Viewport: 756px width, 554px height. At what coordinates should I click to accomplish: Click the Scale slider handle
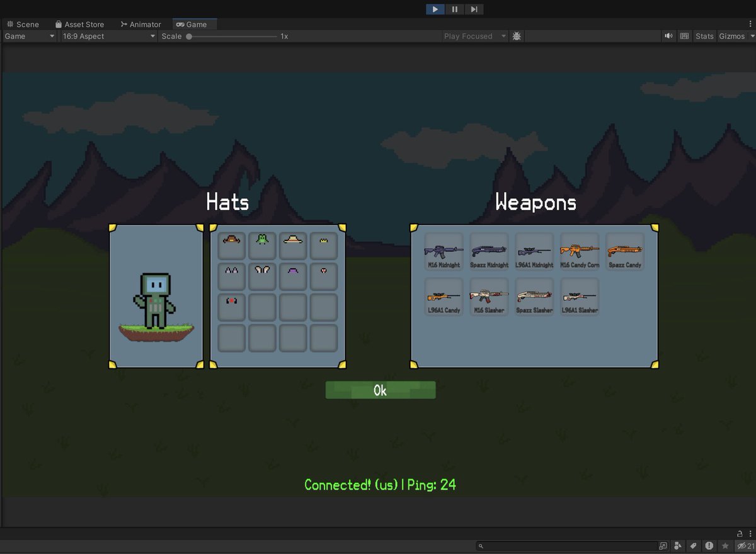point(189,37)
